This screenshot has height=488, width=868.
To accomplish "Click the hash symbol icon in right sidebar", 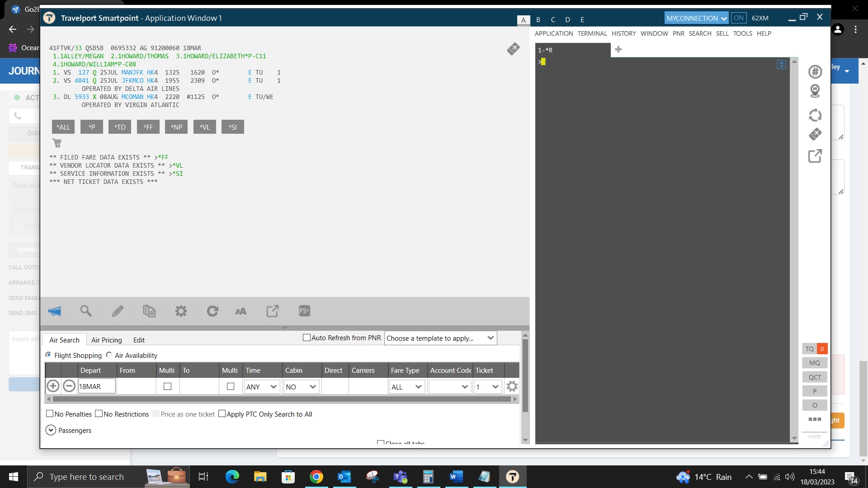I will tap(815, 71).
